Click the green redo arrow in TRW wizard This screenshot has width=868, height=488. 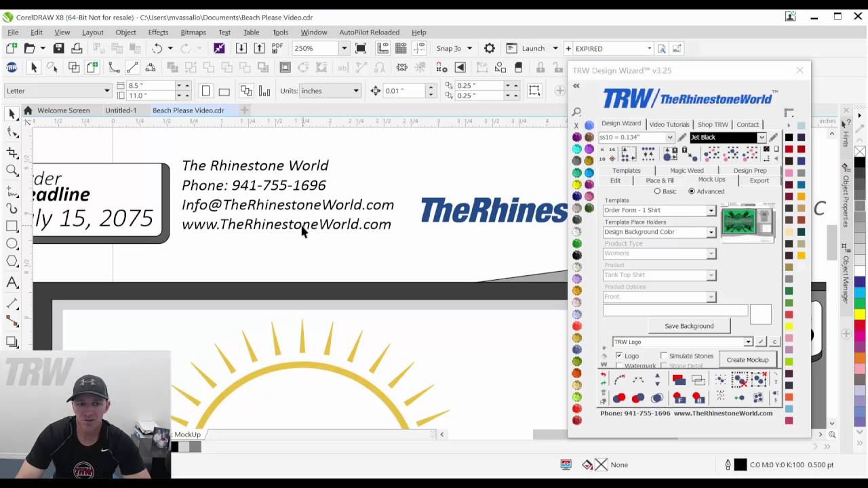pos(603,383)
